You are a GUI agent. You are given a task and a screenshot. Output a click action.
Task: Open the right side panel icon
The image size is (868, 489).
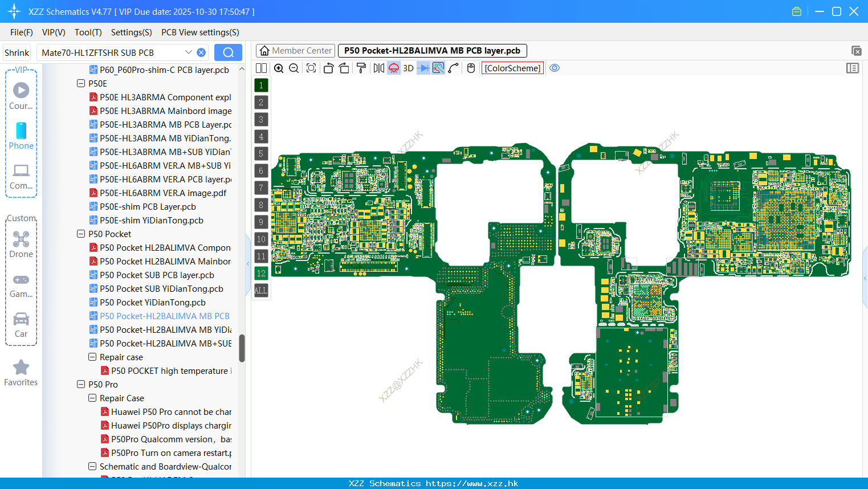853,68
